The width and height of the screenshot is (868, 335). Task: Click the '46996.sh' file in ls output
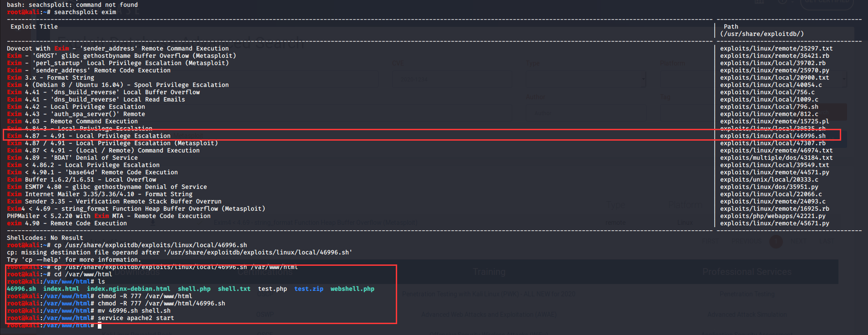pos(21,289)
